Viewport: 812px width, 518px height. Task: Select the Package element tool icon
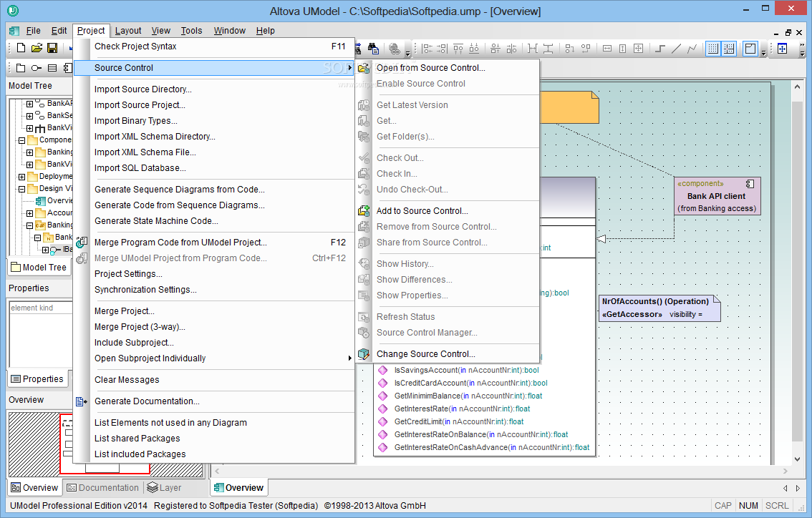[x=21, y=68]
